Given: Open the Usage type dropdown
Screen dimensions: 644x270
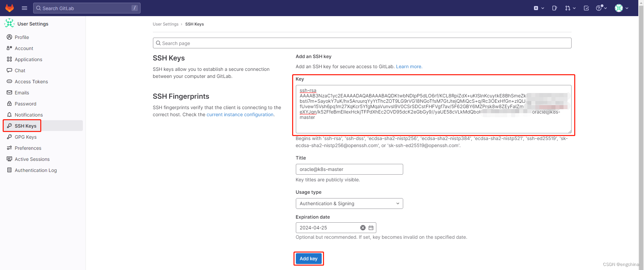Looking at the screenshot, I should point(349,204).
